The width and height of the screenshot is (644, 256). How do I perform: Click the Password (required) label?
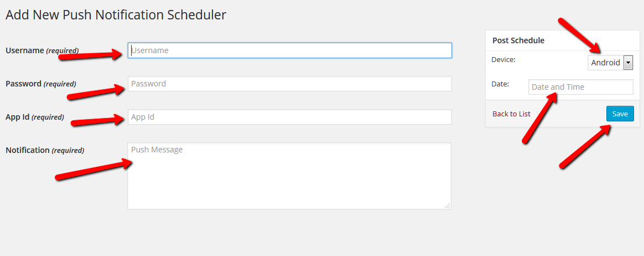click(40, 84)
